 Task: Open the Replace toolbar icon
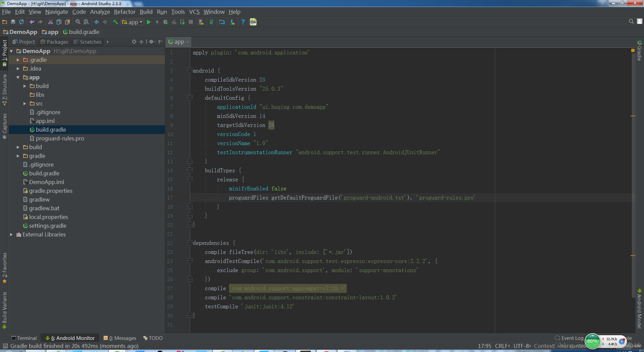86,22
